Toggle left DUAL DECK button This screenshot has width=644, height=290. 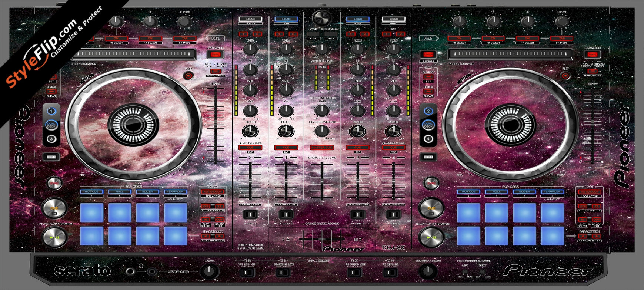click(x=51, y=125)
